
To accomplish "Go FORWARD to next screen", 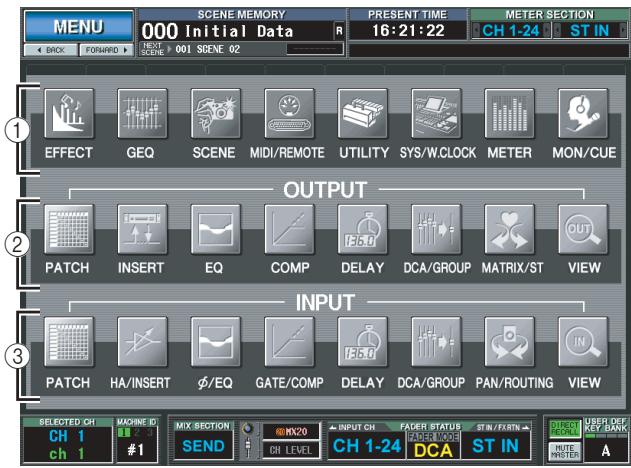I will tap(107, 50).
